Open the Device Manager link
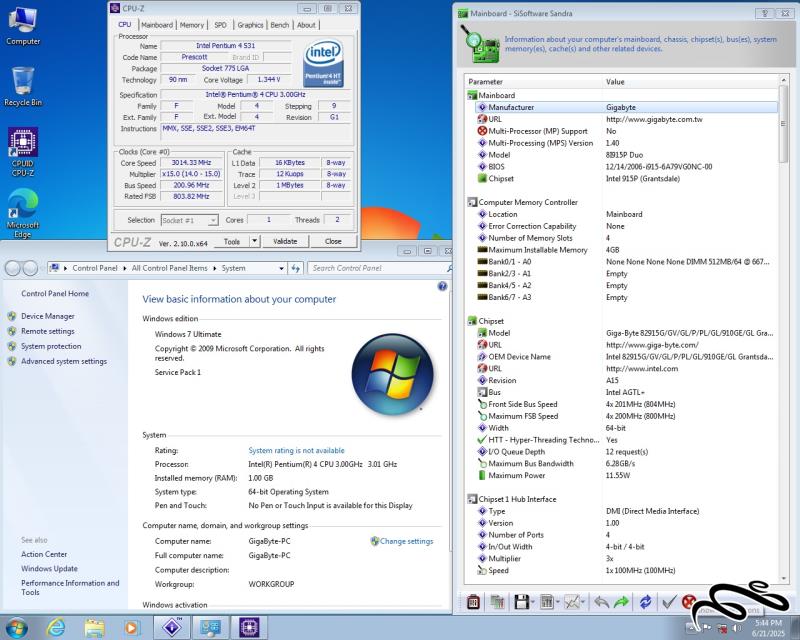The height and width of the screenshot is (640, 800). click(x=47, y=316)
